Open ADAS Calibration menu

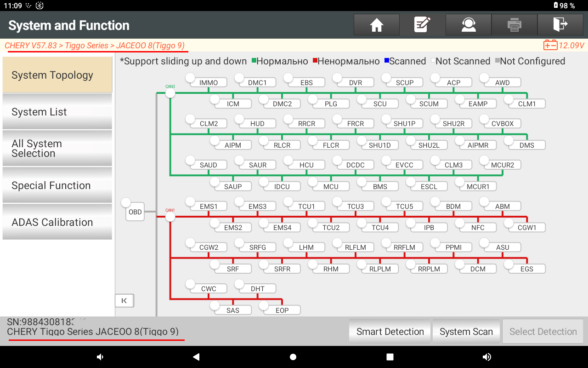tap(57, 222)
